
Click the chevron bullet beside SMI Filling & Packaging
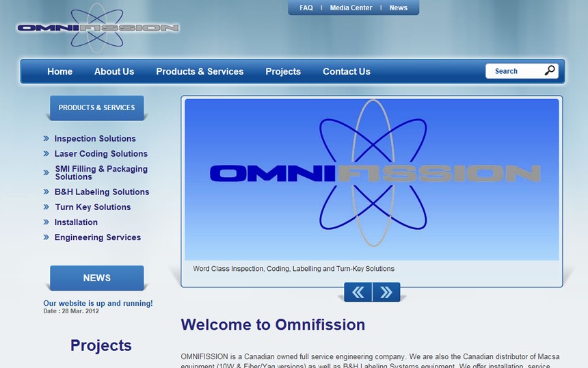click(x=46, y=172)
